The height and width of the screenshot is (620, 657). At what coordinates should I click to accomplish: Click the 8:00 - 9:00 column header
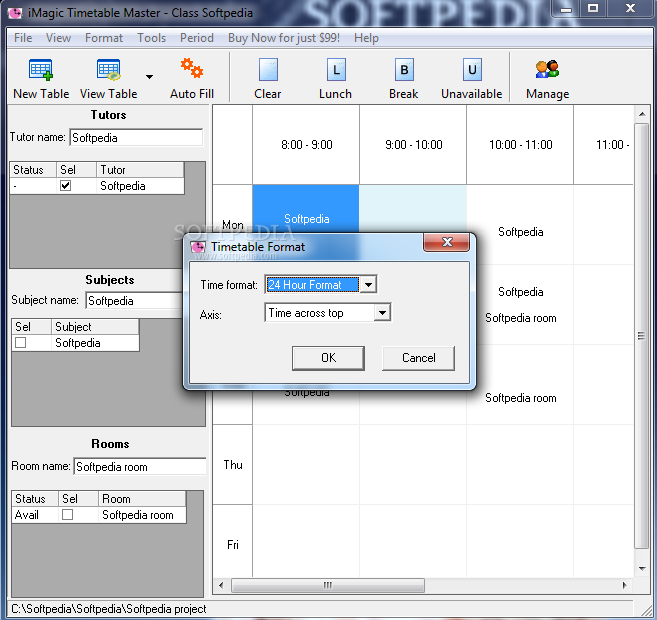306,145
